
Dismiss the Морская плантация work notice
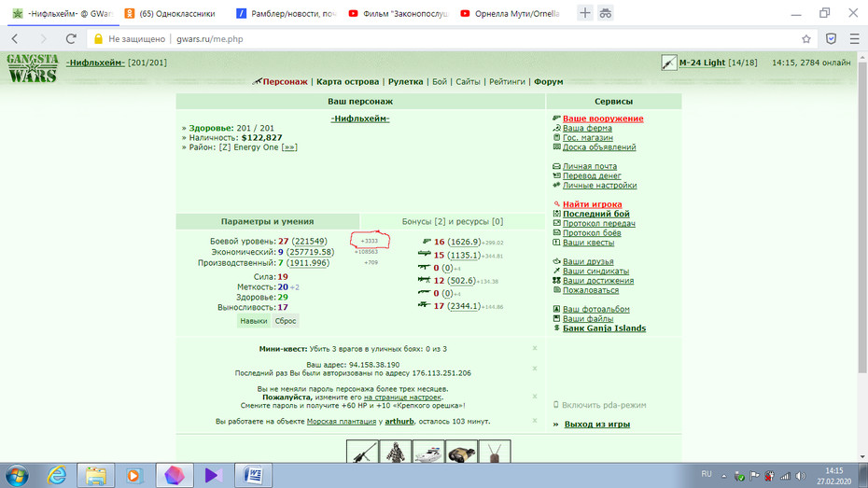pyautogui.click(x=535, y=421)
